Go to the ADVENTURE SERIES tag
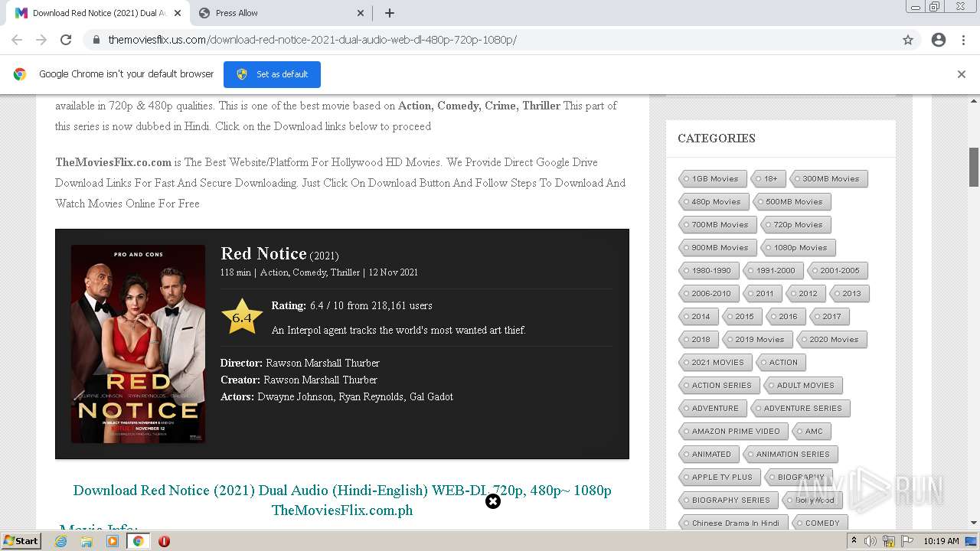Viewport: 980px width, 551px height. (801, 409)
